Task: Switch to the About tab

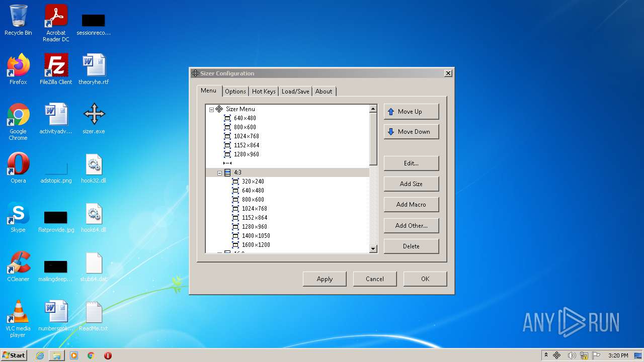Action: coord(324,92)
